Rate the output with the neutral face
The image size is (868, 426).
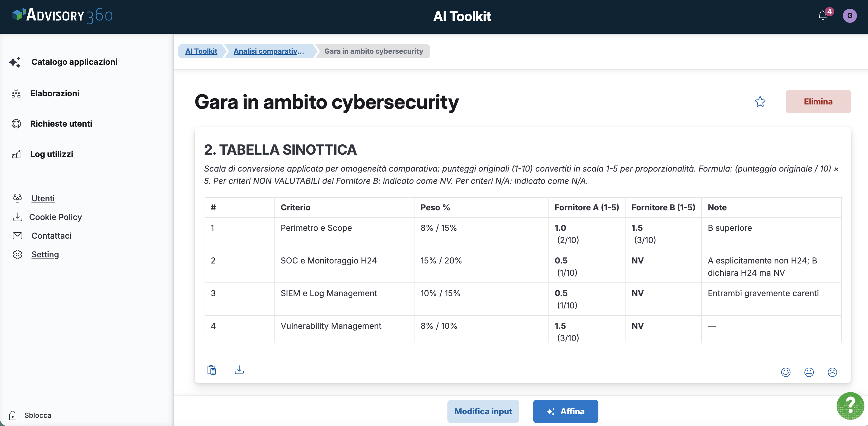point(809,372)
